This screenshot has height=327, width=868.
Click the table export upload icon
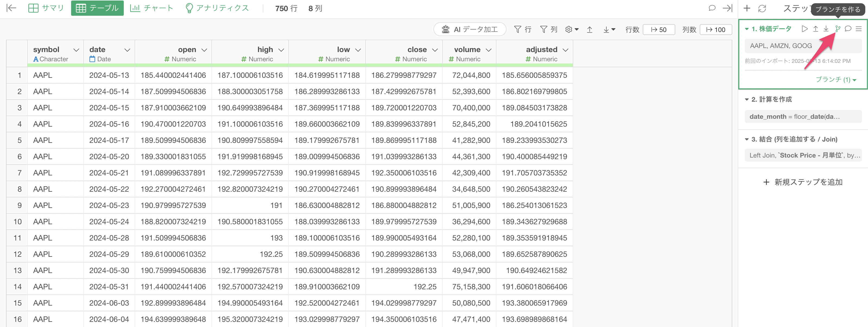pos(590,29)
